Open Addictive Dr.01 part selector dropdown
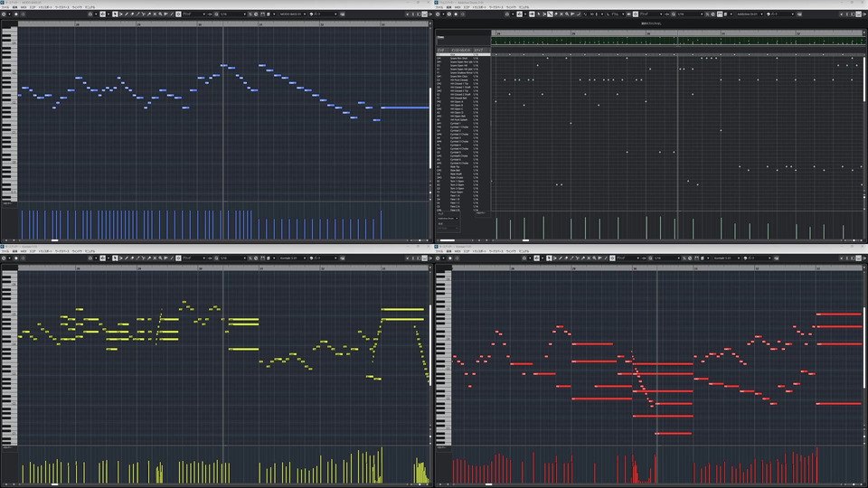This screenshot has height=488, width=868. pos(750,14)
